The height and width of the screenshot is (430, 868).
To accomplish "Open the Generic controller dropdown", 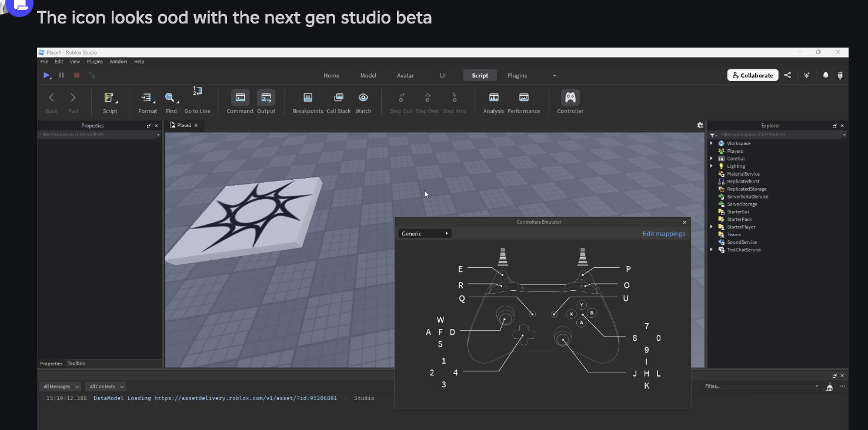I will [425, 234].
